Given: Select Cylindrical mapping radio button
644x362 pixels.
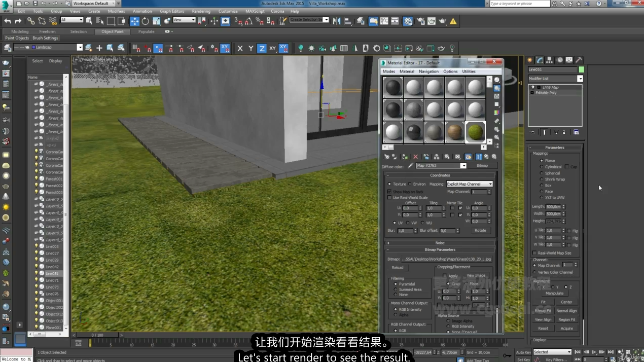Looking at the screenshot, I should pyautogui.click(x=542, y=167).
